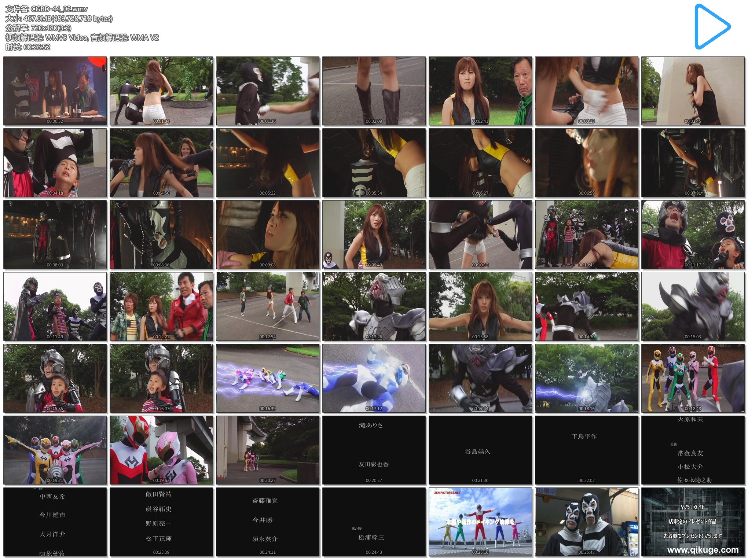Click the thumbnail with timestamp 00:02:41
The width and height of the screenshot is (748, 560).
pos(480,91)
